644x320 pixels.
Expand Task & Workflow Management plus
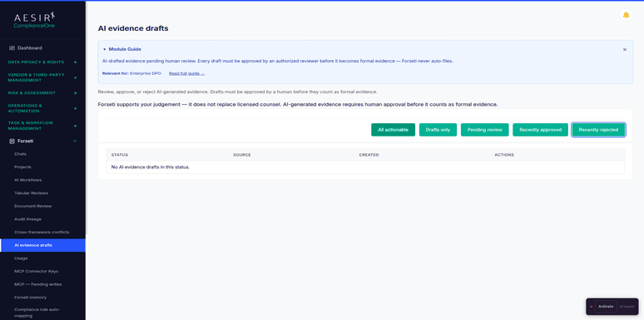coord(75,126)
